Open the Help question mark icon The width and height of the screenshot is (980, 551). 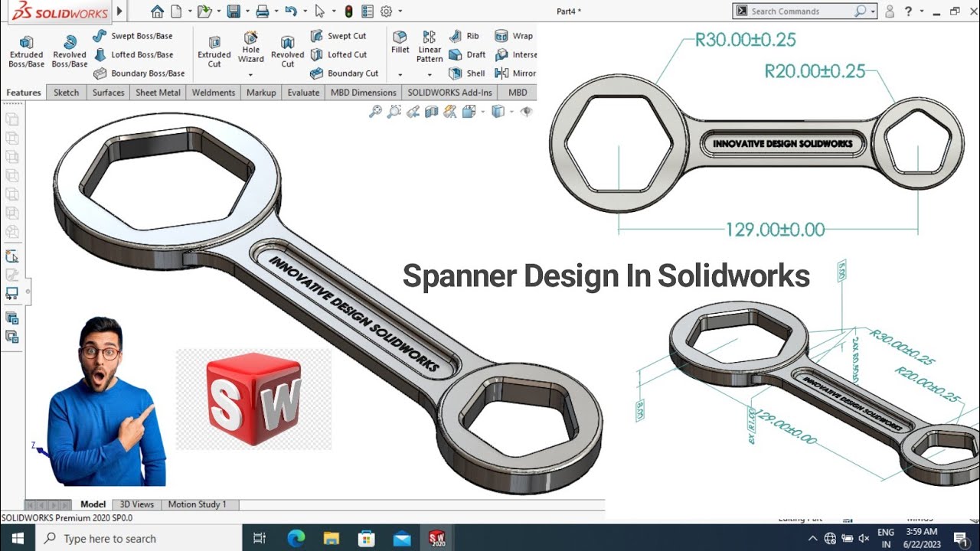pos(908,11)
